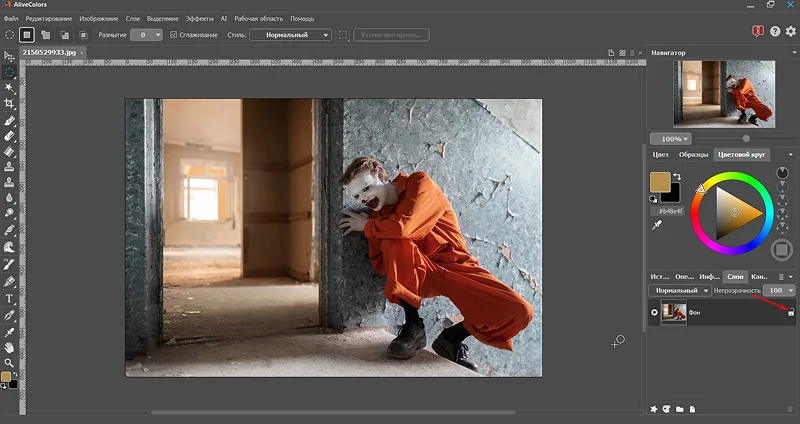Open the Выделение menu

[163, 18]
